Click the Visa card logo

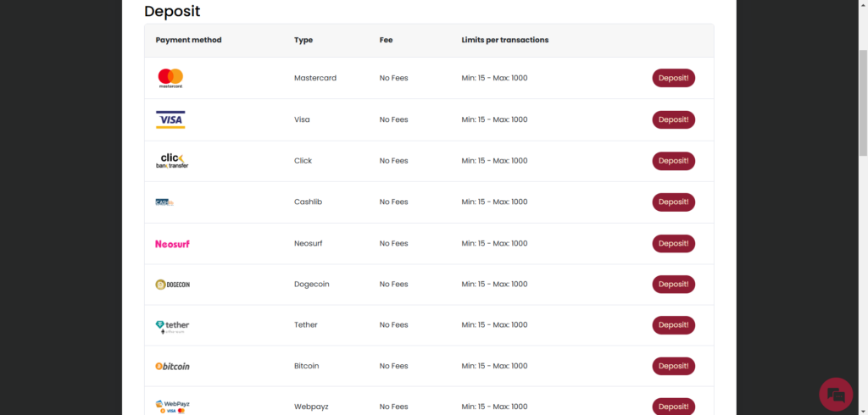(x=170, y=119)
